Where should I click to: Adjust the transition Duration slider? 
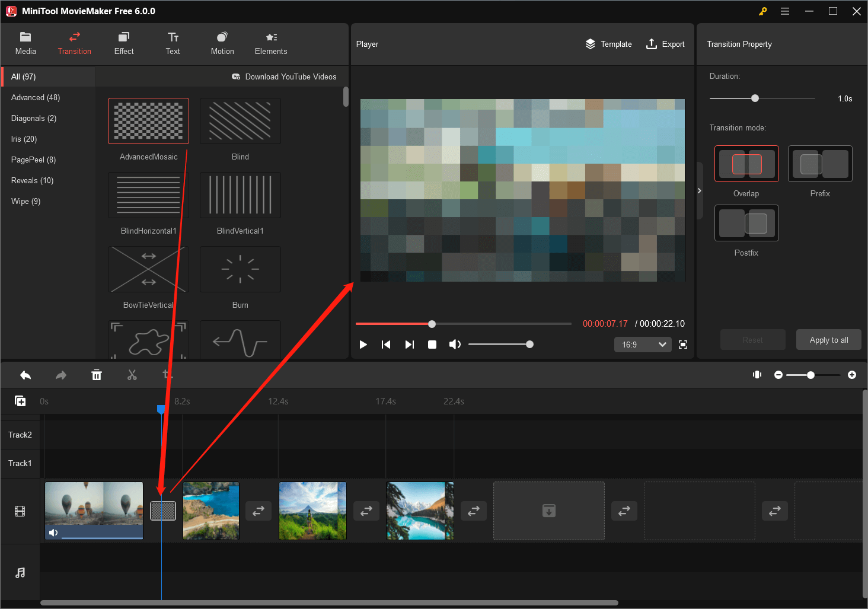[754, 98]
